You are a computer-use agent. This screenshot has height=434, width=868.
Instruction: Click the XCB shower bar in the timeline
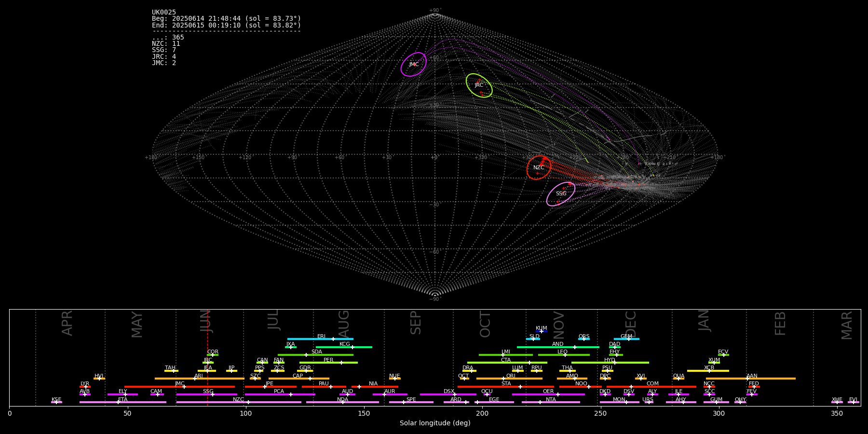click(x=708, y=371)
